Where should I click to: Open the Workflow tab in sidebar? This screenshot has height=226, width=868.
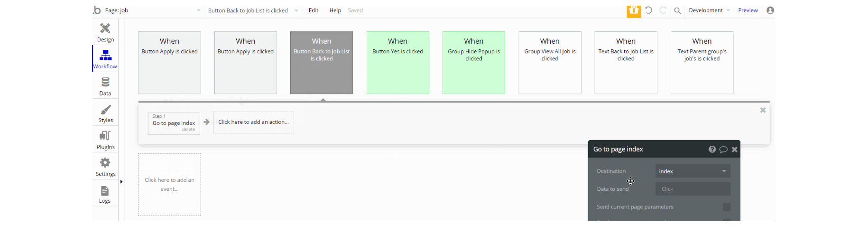[x=105, y=59]
